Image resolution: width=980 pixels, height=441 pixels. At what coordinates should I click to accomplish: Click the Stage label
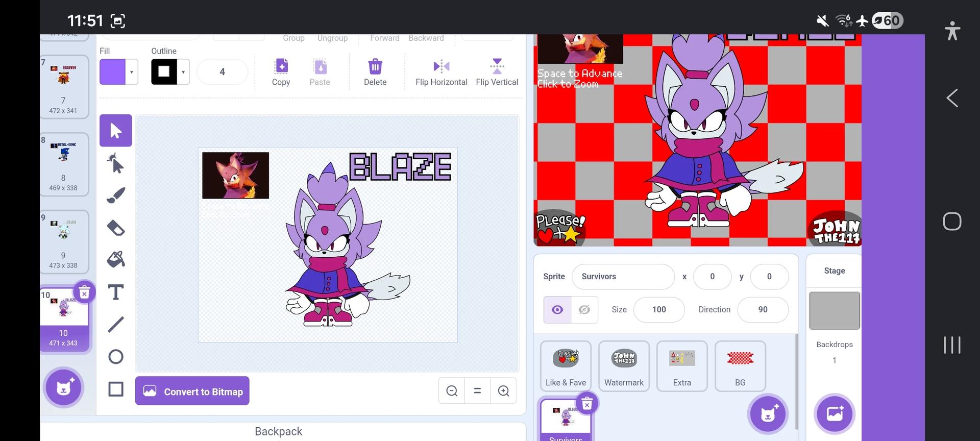[x=835, y=271]
